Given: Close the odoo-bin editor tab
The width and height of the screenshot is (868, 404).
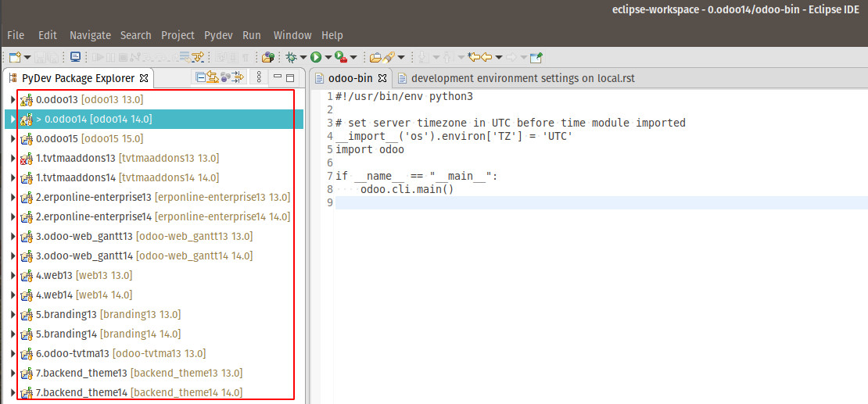Looking at the screenshot, I should (x=382, y=78).
